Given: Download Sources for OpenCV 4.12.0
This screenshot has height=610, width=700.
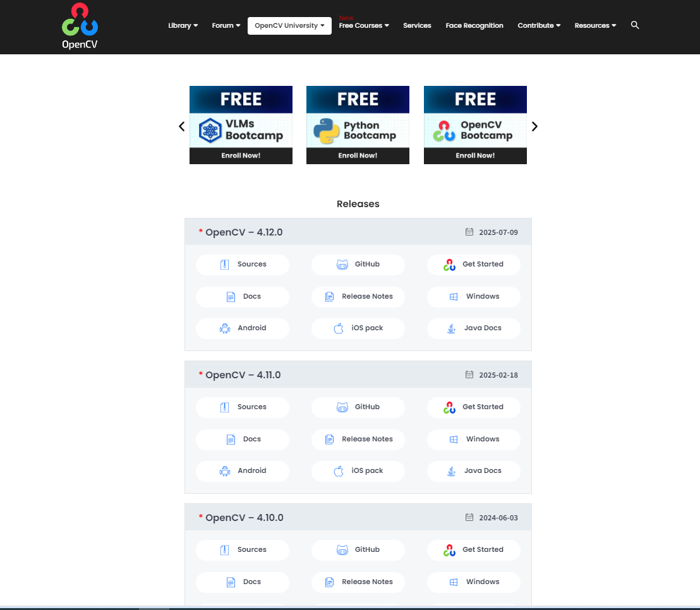Looking at the screenshot, I should tap(243, 265).
